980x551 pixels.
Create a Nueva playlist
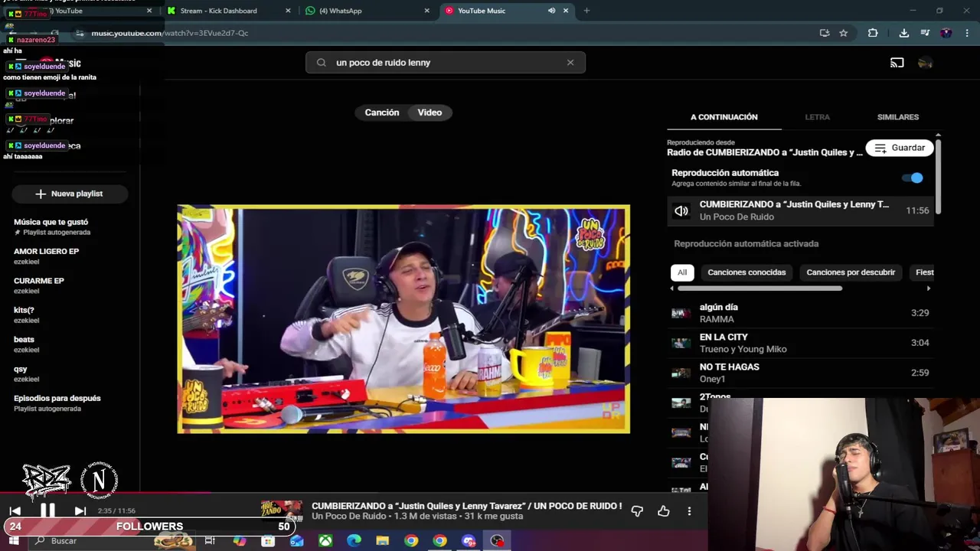click(x=69, y=194)
